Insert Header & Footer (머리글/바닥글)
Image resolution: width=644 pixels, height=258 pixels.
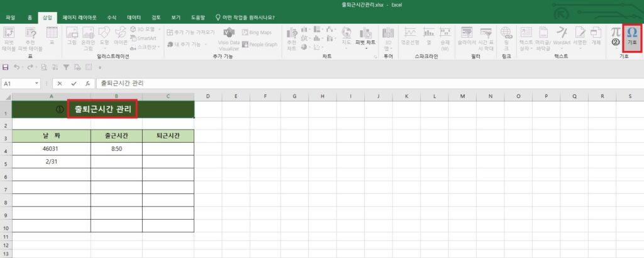543,38
